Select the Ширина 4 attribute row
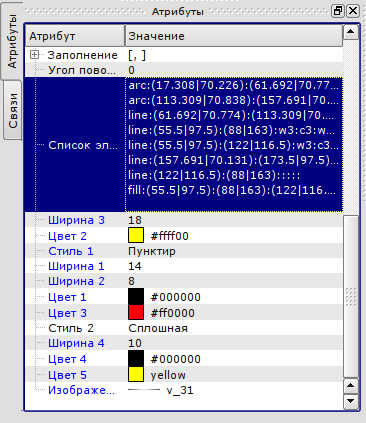The image size is (366, 423). click(x=184, y=343)
